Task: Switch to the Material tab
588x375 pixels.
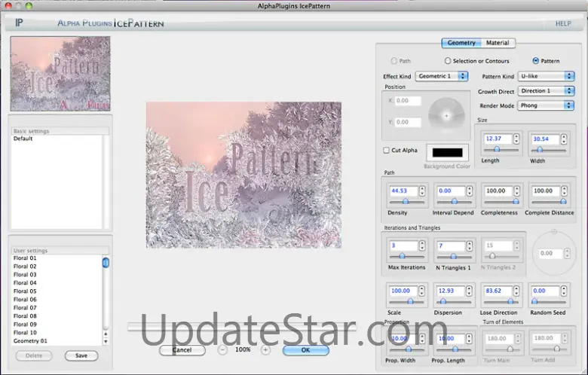Action: (x=498, y=43)
